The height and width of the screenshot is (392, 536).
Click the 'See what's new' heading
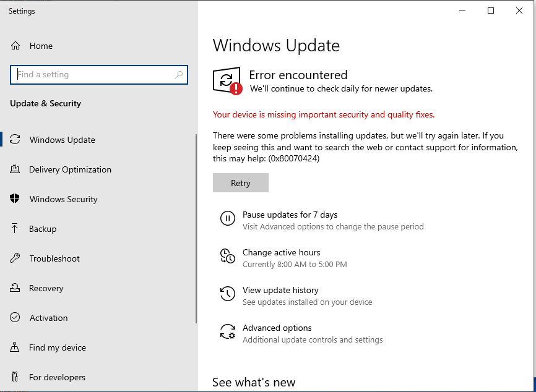(254, 383)
